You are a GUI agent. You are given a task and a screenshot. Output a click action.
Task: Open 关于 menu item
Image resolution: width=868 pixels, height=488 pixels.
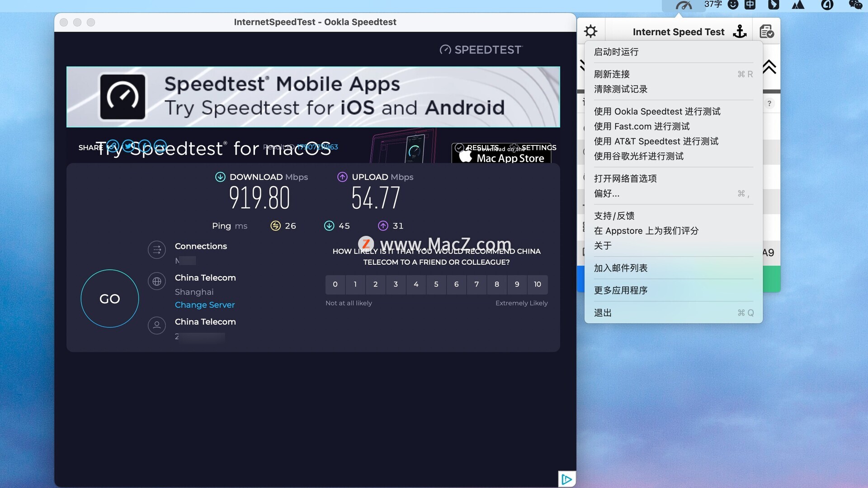click(673, 246)
